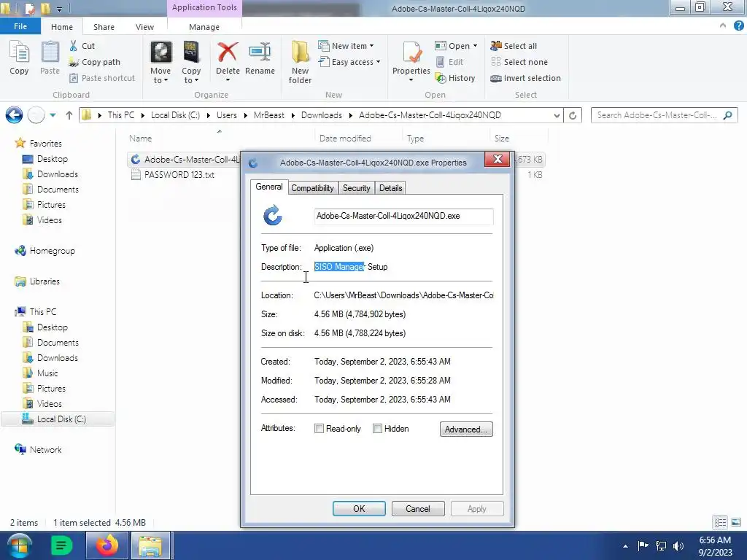Image resolution: width=747 pixels, height=560 pixels.
Task: Click the Paste icon in ribbon
Action: pos(50,58)
